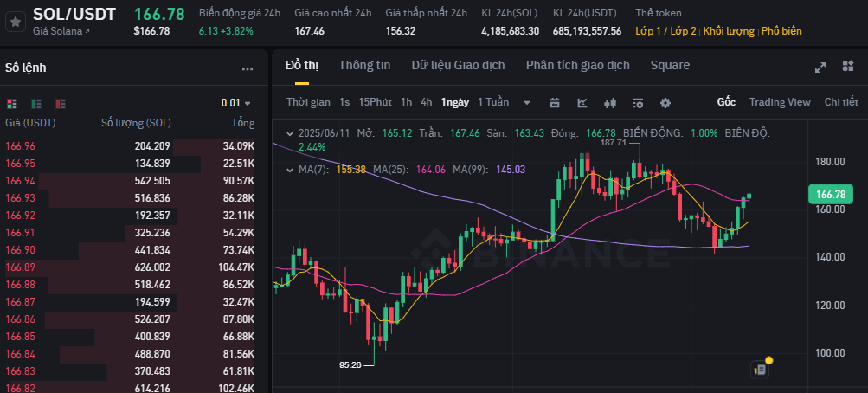Show buy and sell orders view
Viewport: 868px width, 393px height.
coord(12,103)
